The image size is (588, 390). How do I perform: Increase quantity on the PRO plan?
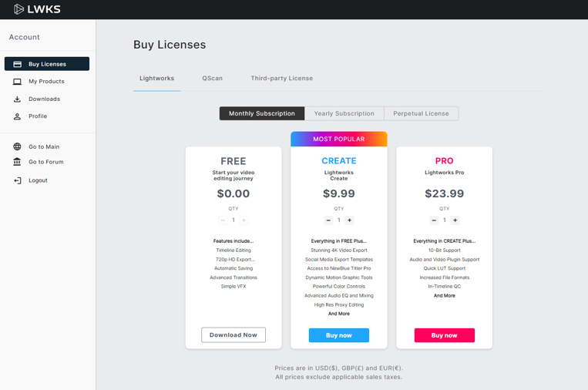tap(455, 220)
